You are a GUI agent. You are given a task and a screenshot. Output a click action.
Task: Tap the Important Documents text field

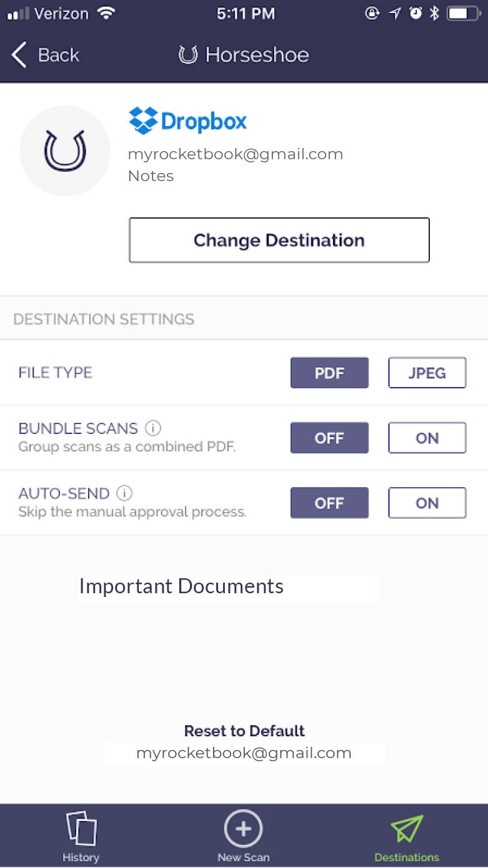click(x=228, y=587)
